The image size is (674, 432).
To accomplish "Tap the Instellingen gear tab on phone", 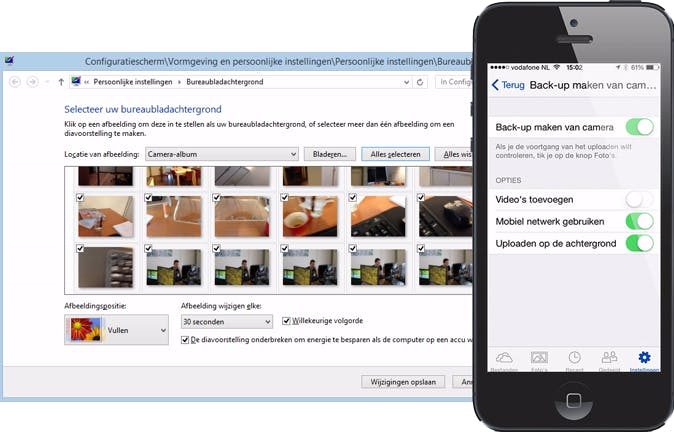I will [x=644, y=360].
